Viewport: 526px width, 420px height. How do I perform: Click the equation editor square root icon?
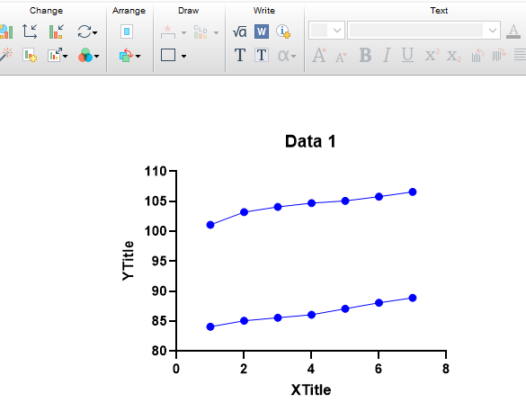pos(239,31)
